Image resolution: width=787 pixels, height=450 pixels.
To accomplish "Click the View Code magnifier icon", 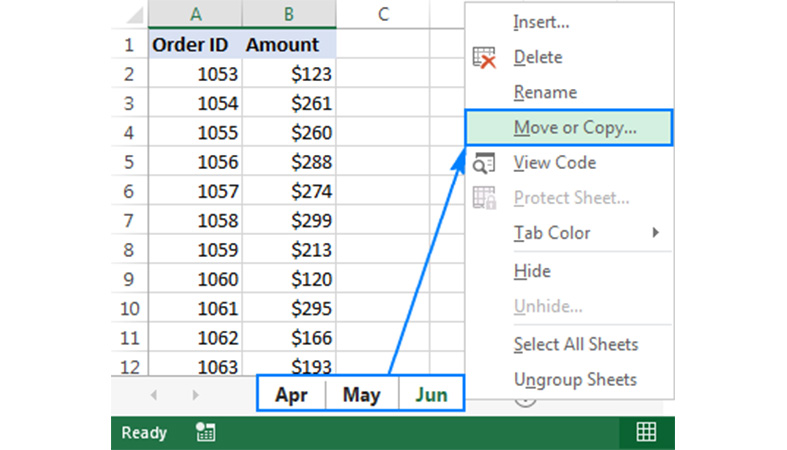I will tap(485, 163).
